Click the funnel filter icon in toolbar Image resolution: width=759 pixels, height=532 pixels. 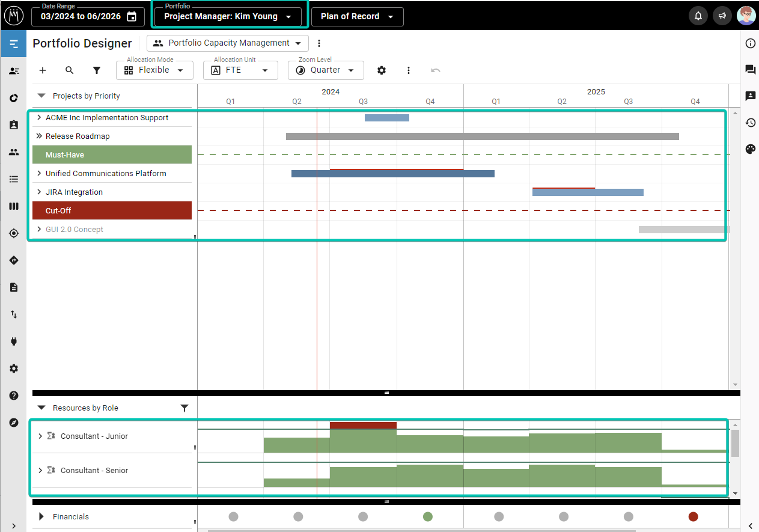click(97, 70)
